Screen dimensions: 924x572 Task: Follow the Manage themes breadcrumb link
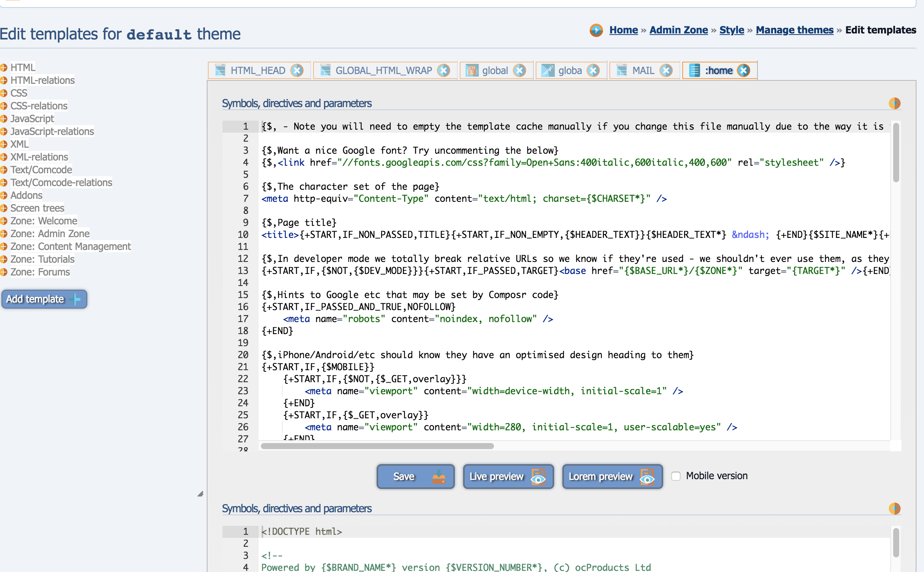pyautogui.click(x=794, y=30)
